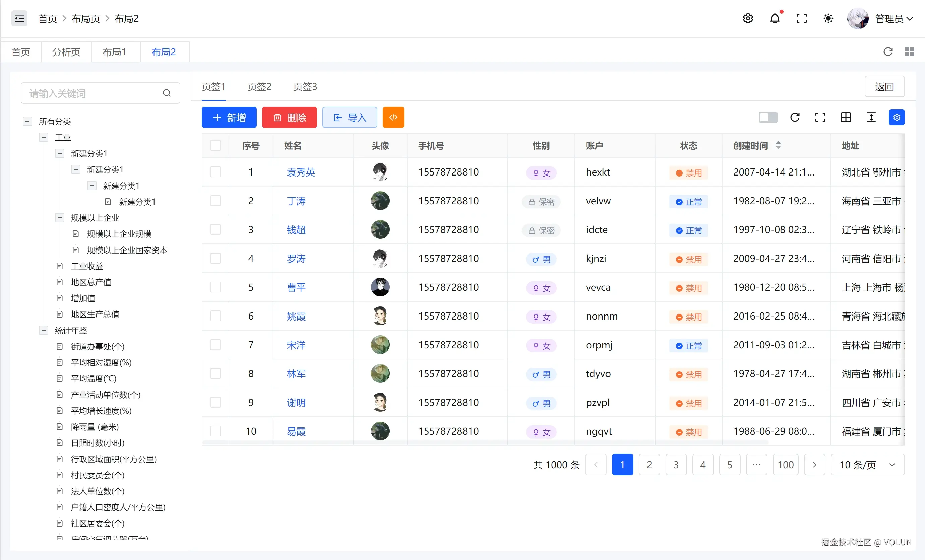Open the 丁涛 name link
The width and height of the screenshot is (925, 560).
point(296,201)
